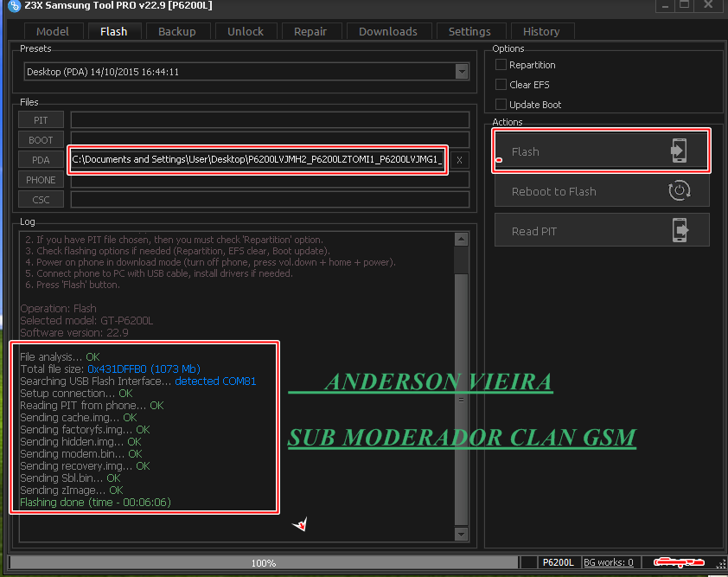
Task: Click the PHONE path field
Action: 270,180
